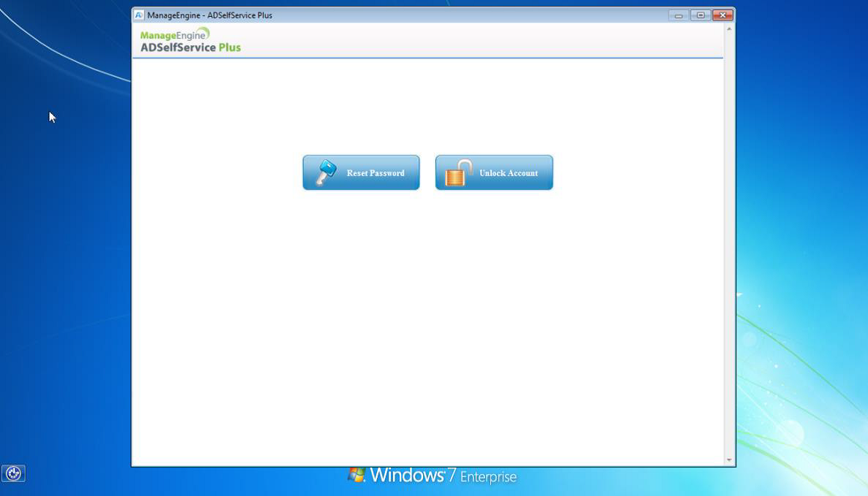Click the scrollbar down arrow
This screenshot has height=496, width=868.
click(x=729, y=460)
